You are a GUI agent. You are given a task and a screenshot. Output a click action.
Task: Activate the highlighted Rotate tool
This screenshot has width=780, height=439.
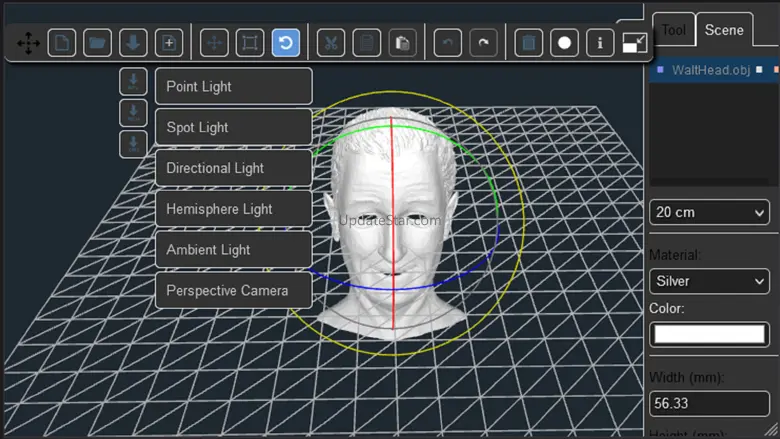pyautogui.click(x=286, y=43)
